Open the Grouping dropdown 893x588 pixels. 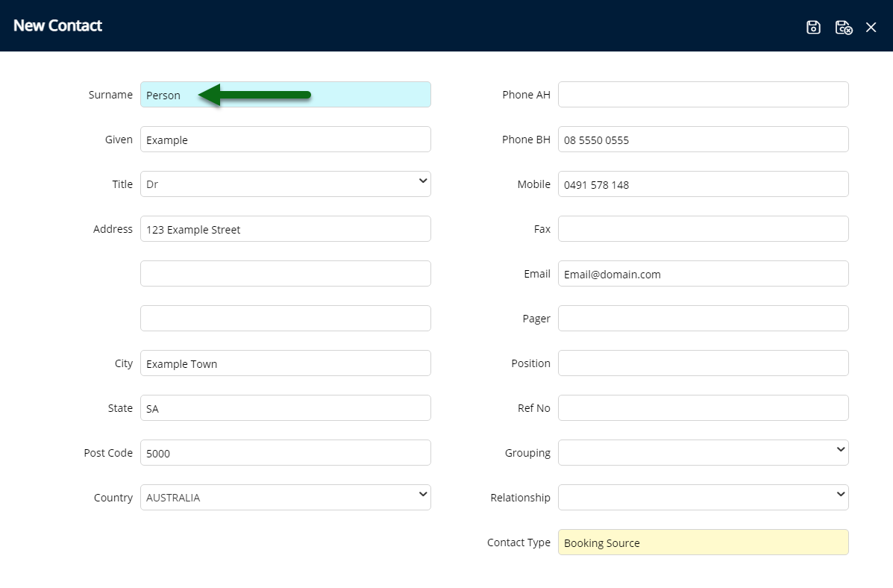point(704,452)
